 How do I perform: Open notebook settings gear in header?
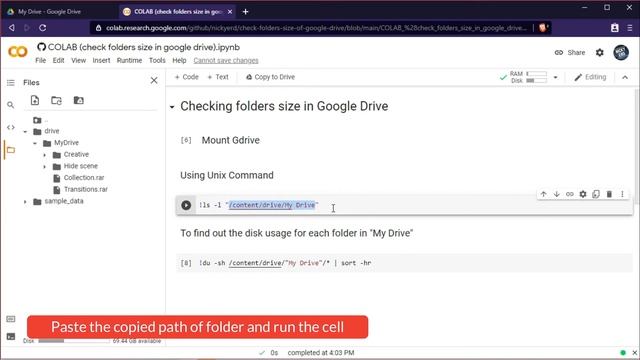pos(600,52)
